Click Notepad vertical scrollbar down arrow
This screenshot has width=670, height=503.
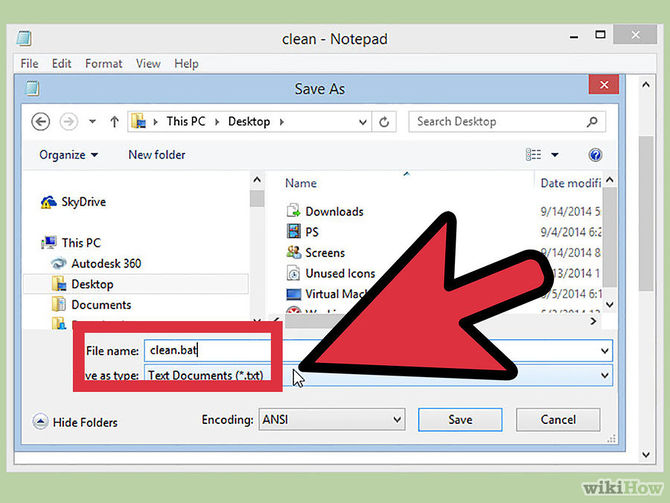(x=646, y=455)
